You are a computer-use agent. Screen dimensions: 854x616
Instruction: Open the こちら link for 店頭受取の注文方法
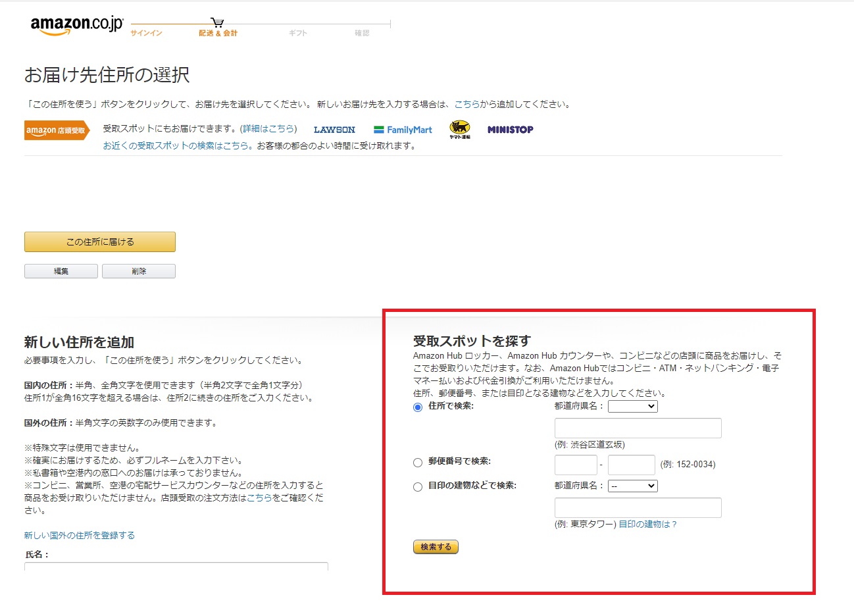(x=259, y=498)
